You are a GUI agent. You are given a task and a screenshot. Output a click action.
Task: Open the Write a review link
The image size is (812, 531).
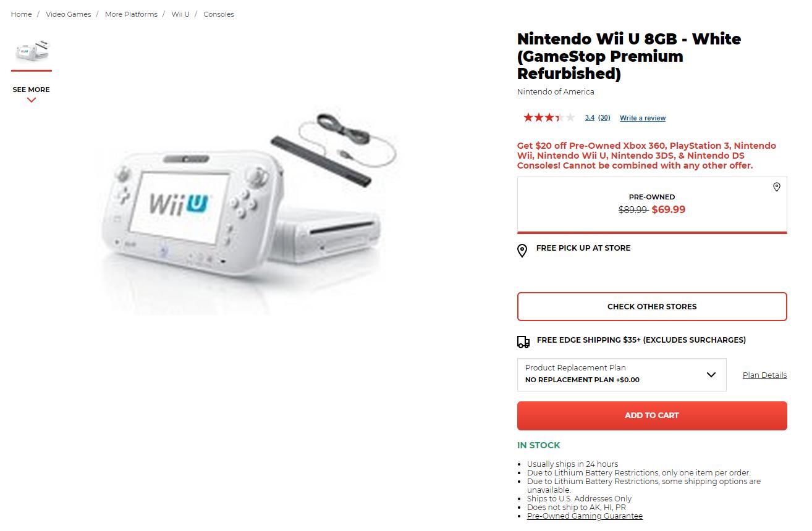point(643,118)
